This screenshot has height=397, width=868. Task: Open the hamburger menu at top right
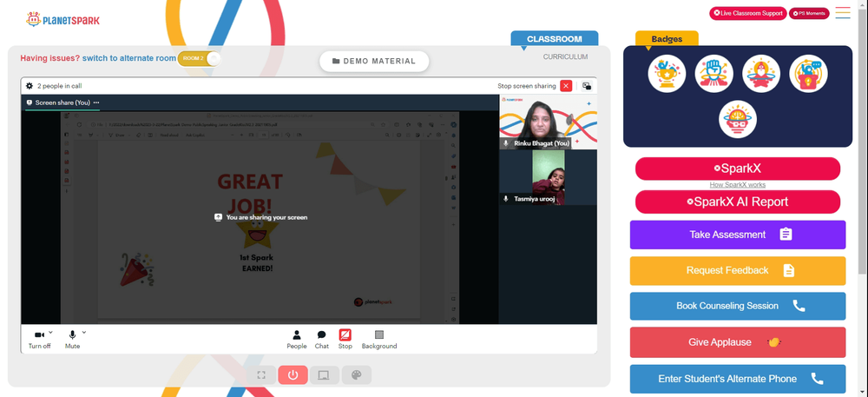[x=843, y=13]
